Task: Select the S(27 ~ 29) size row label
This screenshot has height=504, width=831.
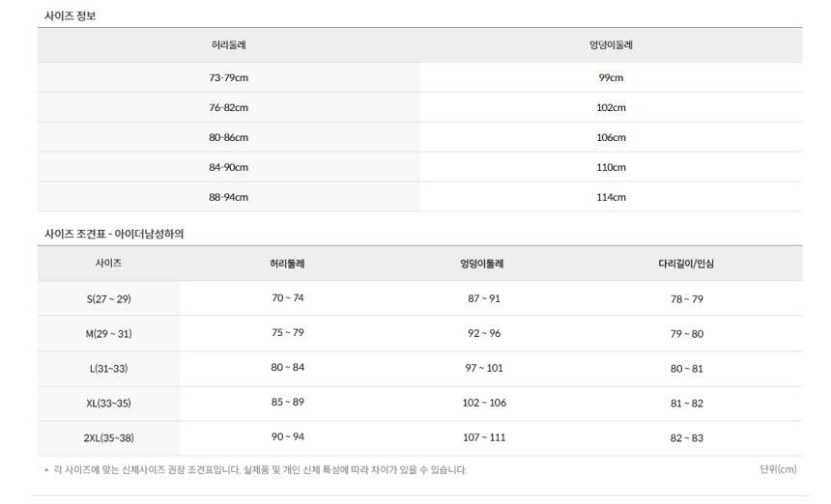Action: pyautogui.click(x=108, y=299)
